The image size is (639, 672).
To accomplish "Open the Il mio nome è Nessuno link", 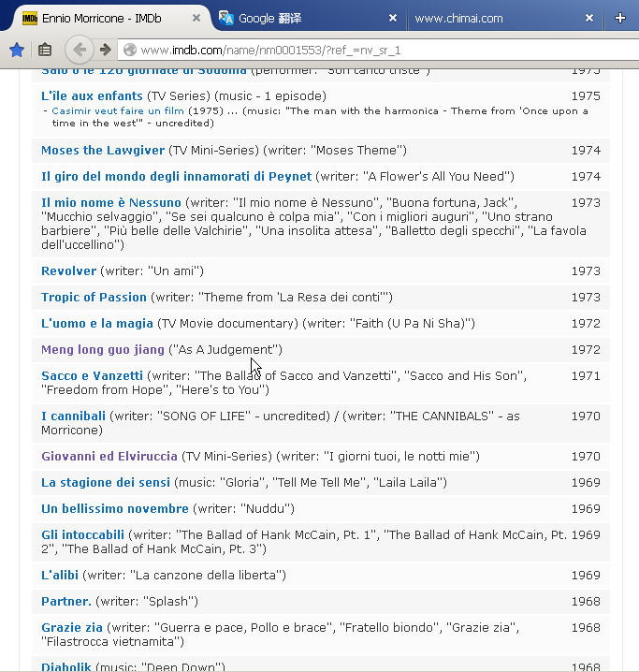I will 111,203.
